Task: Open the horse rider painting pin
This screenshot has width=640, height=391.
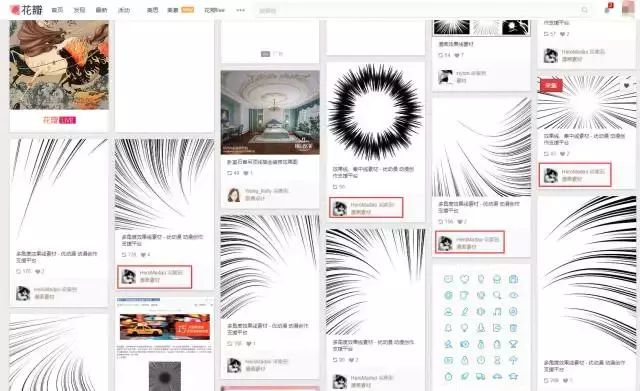Action: [x=59, y=64]
